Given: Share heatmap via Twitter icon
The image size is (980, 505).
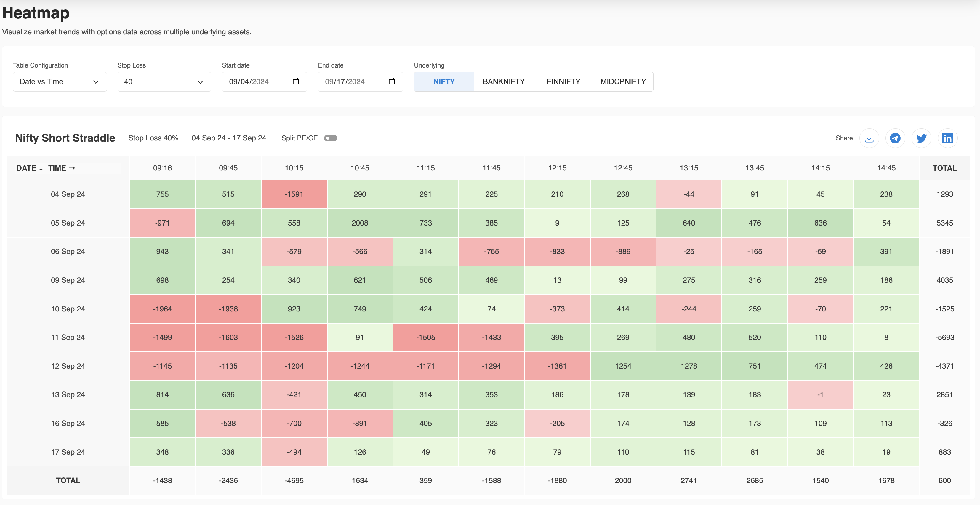Looking at the screenshot, I should coord(921,138).
